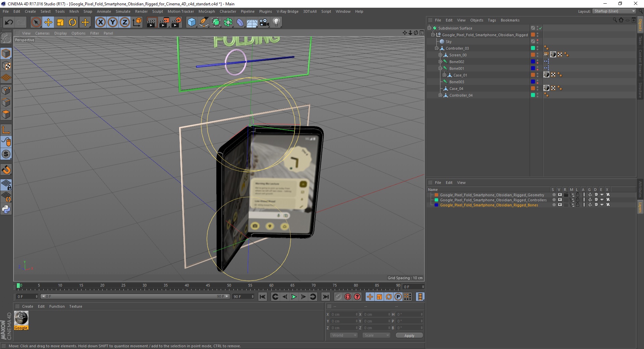
Task: Click the magnet tool in sidebar
Action: (6, 170)
